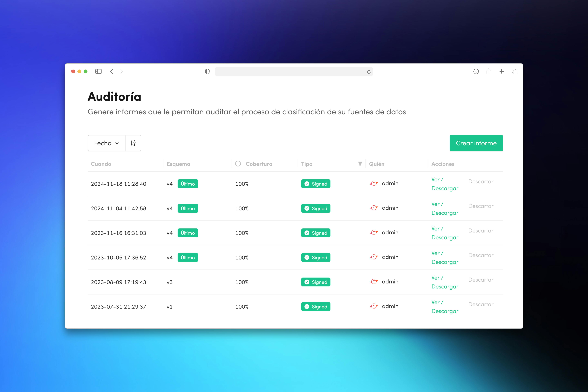Click the Crear informe button

tap(476, 143)
